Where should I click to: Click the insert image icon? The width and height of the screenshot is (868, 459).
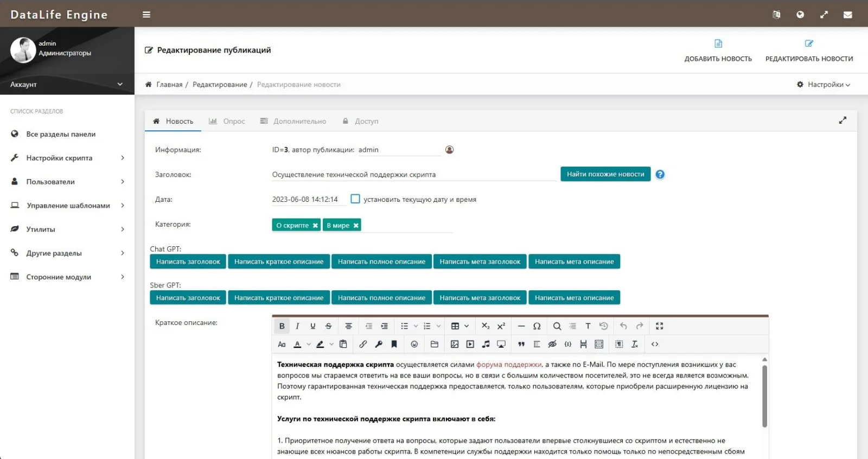(x=455, y=344)
